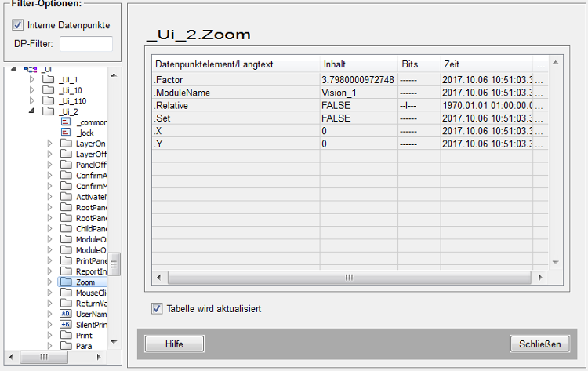Uncheck Tabelle wird aktualisiert checkbox

click(157, 309)
